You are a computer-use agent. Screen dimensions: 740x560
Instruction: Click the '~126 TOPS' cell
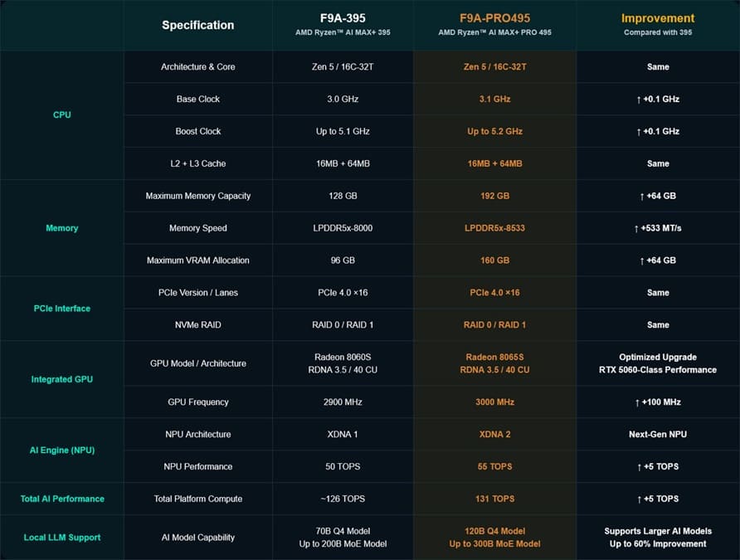pyautogui.click(x=343, y=499)
